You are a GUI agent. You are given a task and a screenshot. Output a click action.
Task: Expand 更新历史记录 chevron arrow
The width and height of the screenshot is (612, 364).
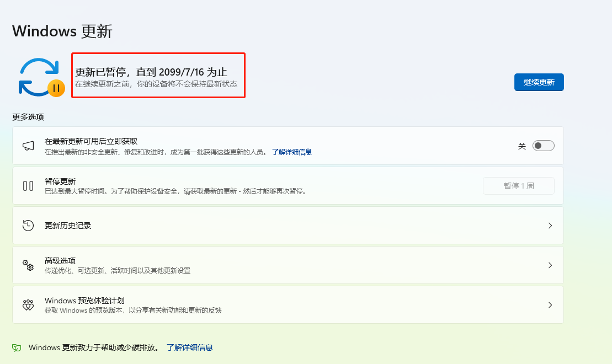pos(550,226)
